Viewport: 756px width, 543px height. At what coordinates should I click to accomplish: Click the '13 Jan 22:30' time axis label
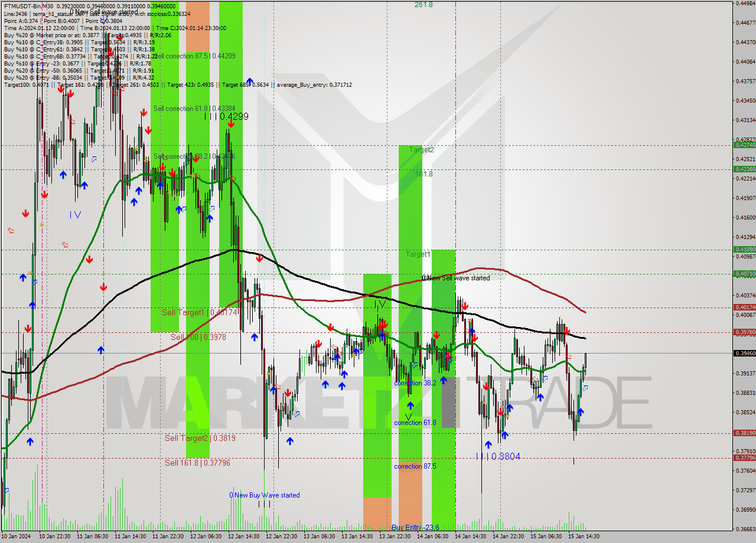(395, 537)
